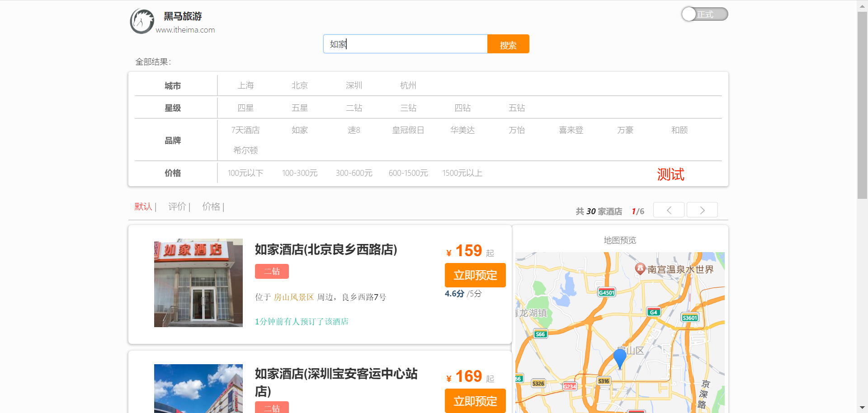The image size is (868, 413).
Task: Click the G4501 highway badge on map
Action: coord(607,292)
